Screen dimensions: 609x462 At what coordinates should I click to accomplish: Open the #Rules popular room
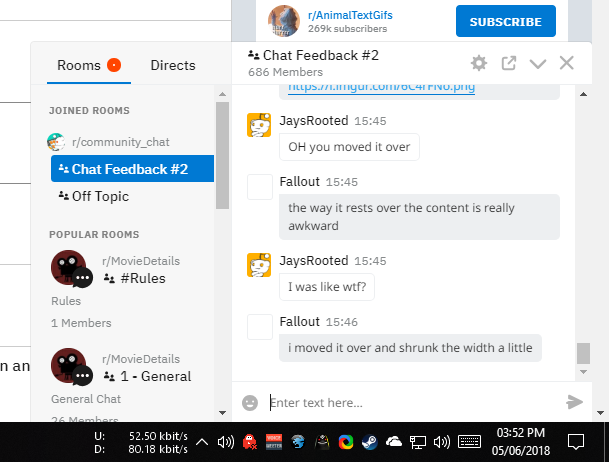pos(135,278)
